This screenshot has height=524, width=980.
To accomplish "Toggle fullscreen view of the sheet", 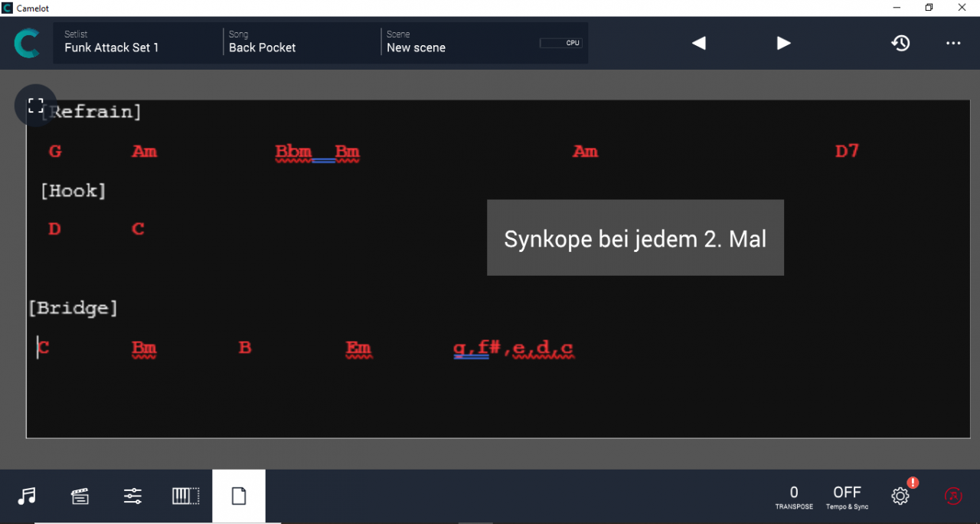I will tap(36, 106).
